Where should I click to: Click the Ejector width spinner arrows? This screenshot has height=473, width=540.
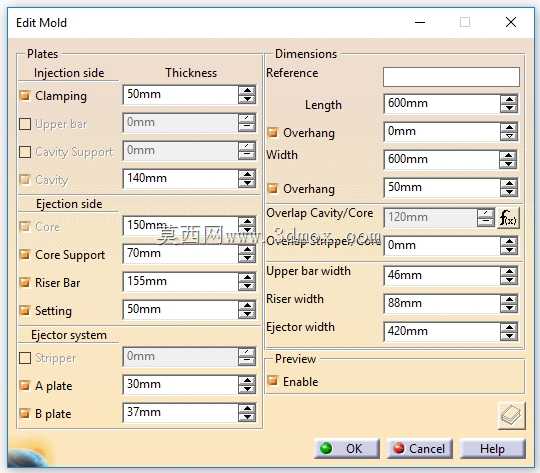click(x=509, y=332)
